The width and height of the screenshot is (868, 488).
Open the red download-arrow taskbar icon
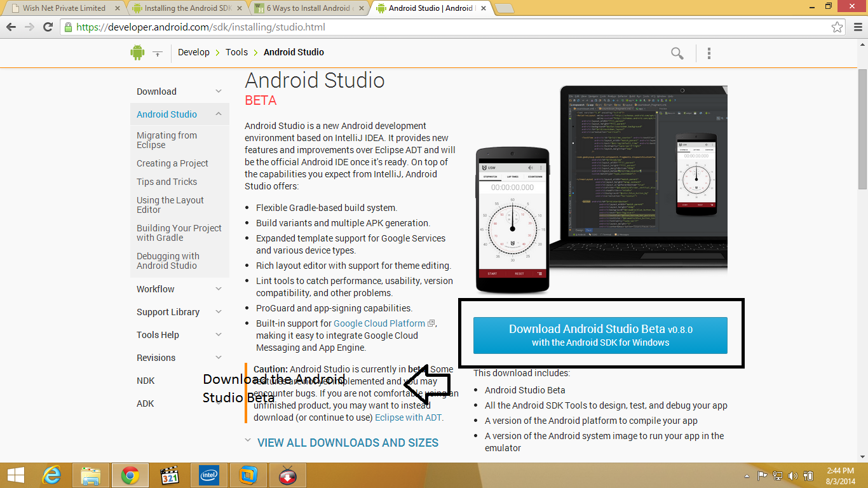pyautogui.click(x=288, y=475)
